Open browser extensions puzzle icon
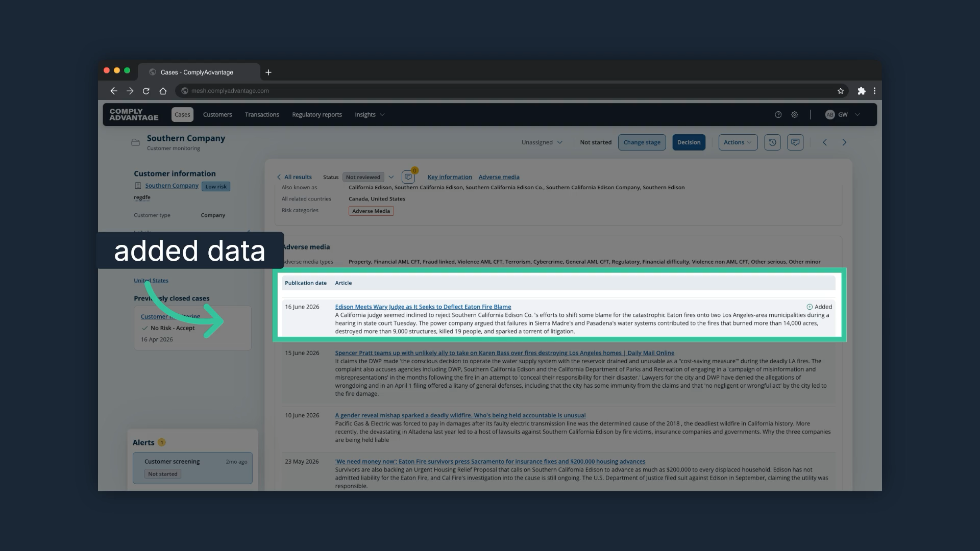The image size is (980, 551). point(862,91)
